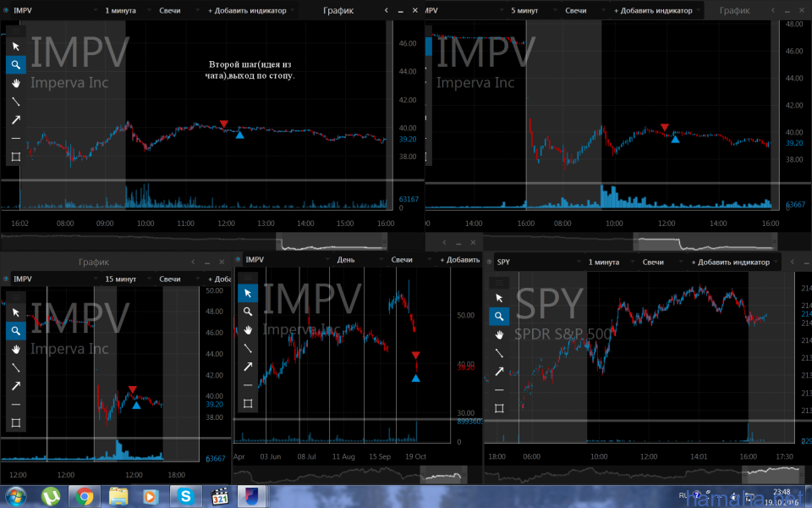This screenshot has width=812, height=508.
Task: Activate the zoom magnifier in IMPV 15 минут chart
Action: 16,331
